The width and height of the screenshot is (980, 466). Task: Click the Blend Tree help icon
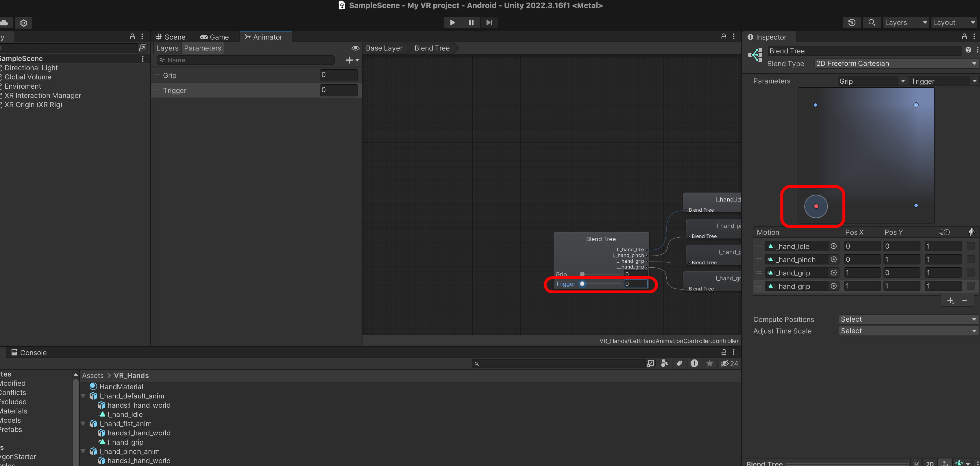point(968,50)
